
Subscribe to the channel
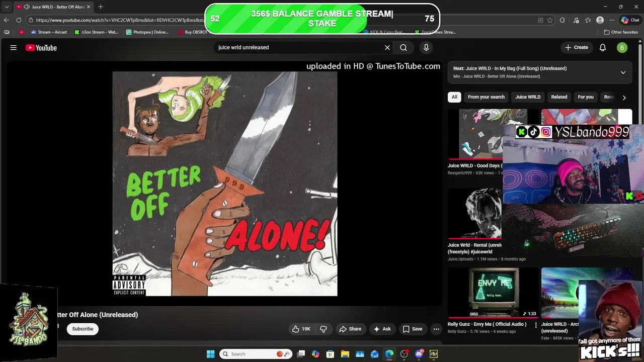coord(83,329)
